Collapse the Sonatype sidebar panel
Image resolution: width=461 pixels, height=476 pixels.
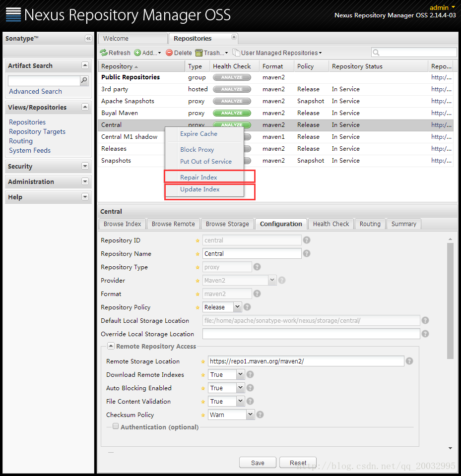tap(88, 39)
